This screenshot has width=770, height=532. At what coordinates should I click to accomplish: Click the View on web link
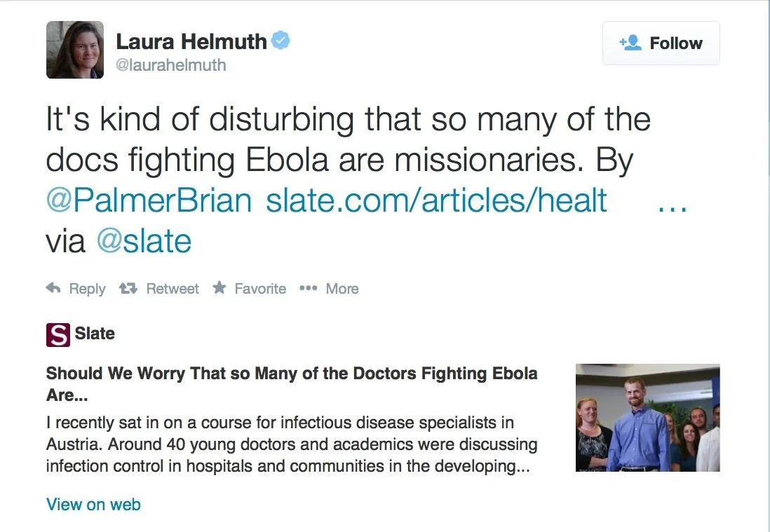[x=93, y=504]
